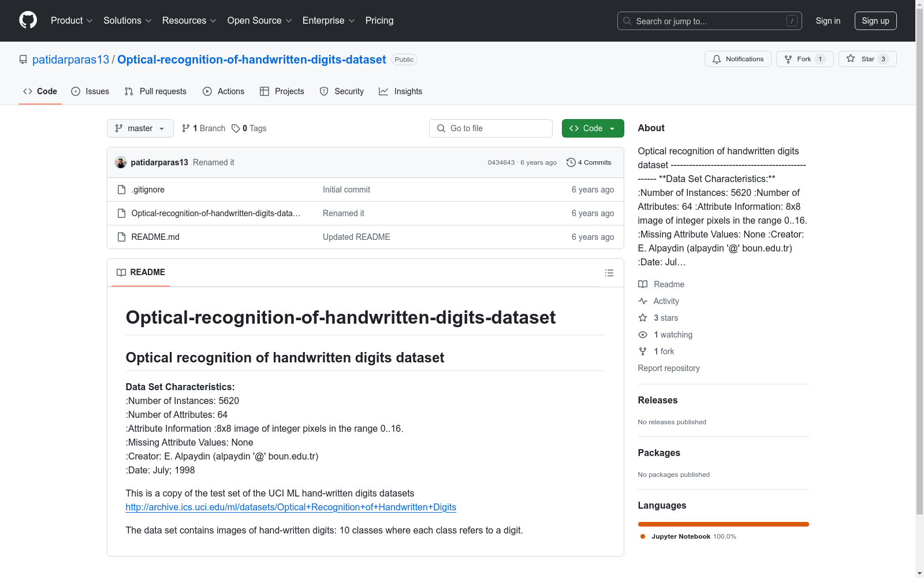Click the patidarparas13 avatar in commit row

121,162
